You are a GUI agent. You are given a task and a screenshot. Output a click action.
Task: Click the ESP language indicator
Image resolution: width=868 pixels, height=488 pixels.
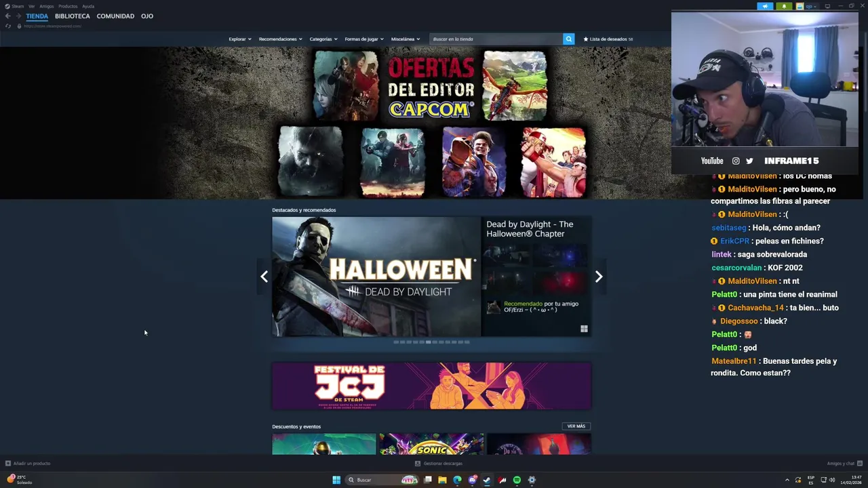pyautogui.click(x=811, y=480)
